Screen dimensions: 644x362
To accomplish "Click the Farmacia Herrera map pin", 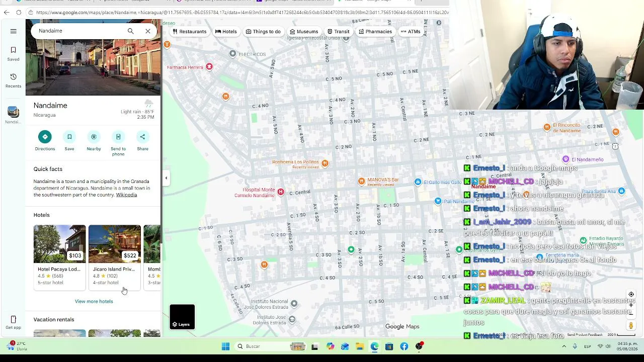I will [209, 67].
